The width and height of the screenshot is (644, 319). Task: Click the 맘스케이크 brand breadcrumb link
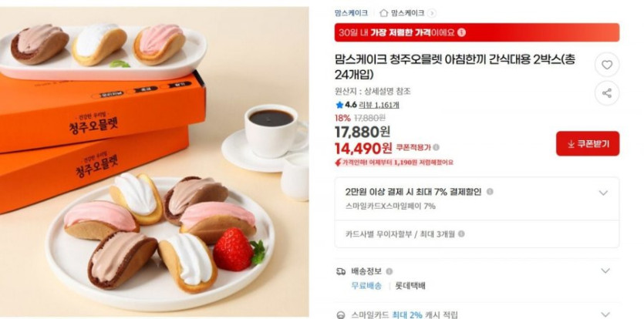point(351,13)
